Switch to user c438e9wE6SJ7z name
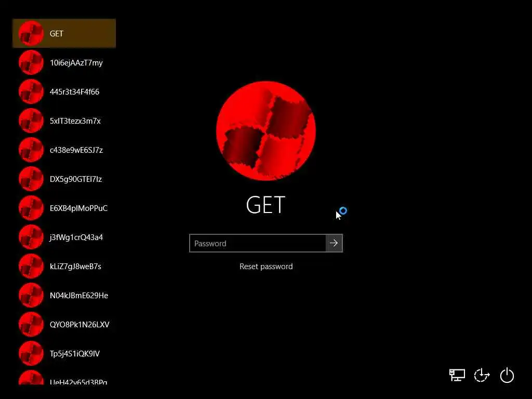Image resolution: width=532 pixels, height=399 pixels. tap(76, 150)
